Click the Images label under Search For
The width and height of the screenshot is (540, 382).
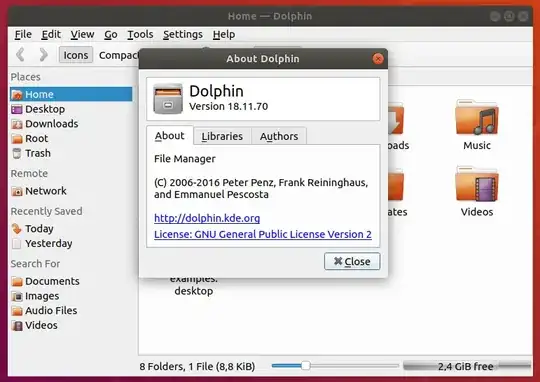tap(42, 296)
